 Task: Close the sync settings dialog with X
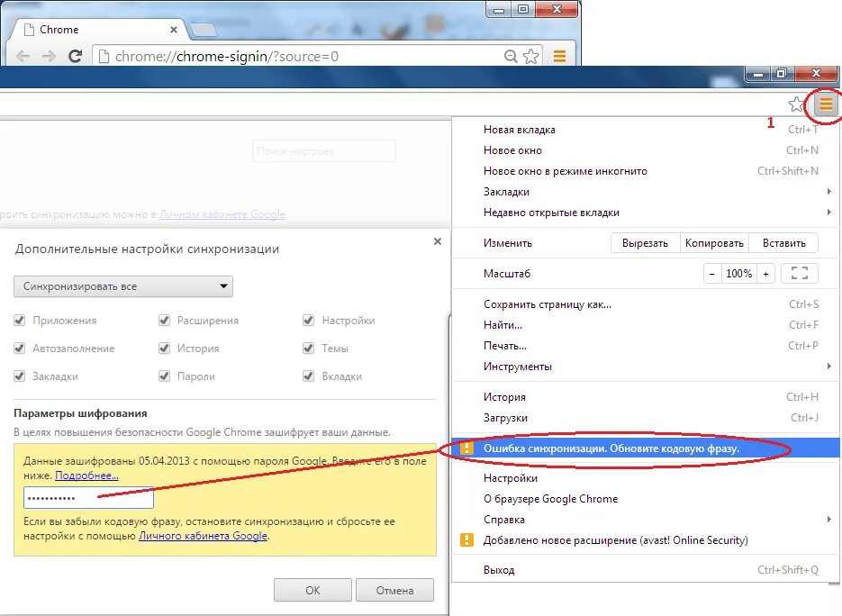(438, 241)
